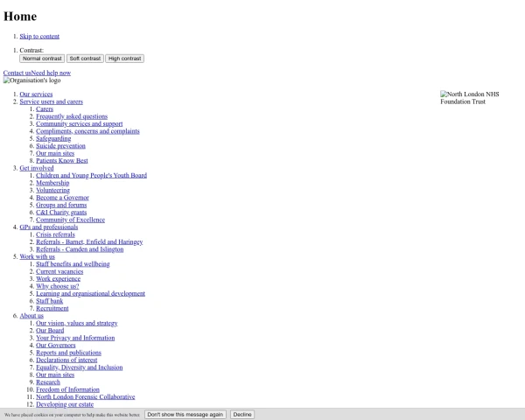The width and height of the screenshot is (525, 420).
Task: Open Developing our estate
Action: [x=65, y=404]
